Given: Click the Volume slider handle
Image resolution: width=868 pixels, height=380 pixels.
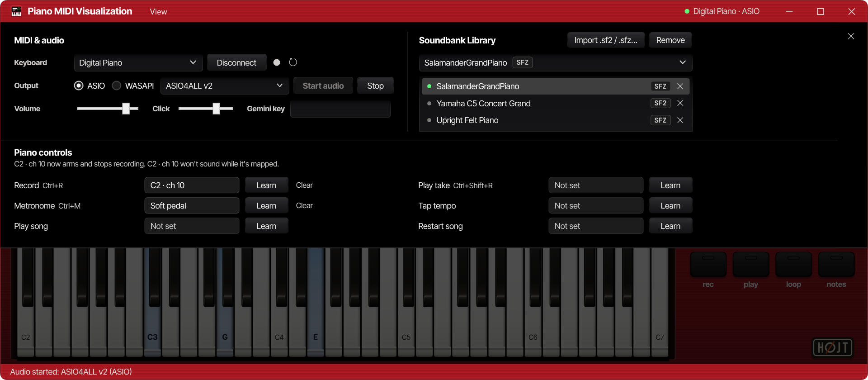Looking at the screenshot, I should point(126,109).
